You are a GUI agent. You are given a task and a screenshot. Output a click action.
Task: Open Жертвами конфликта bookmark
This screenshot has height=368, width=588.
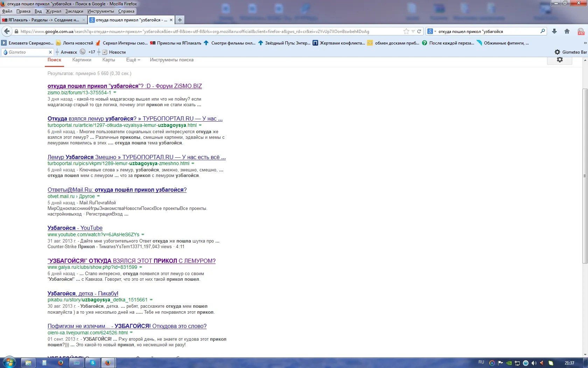tap(338, 43)
